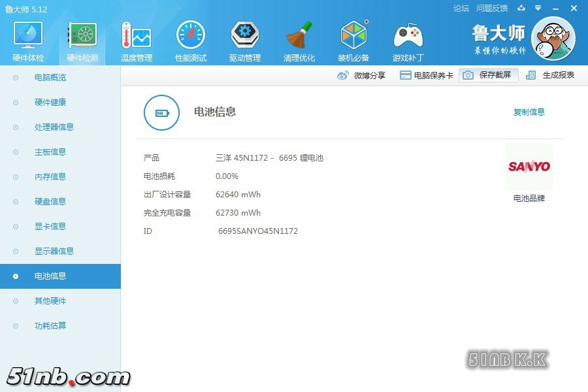Select 处理器信息 in the sidebar
The image size is (588, 392).
[54, 127]
